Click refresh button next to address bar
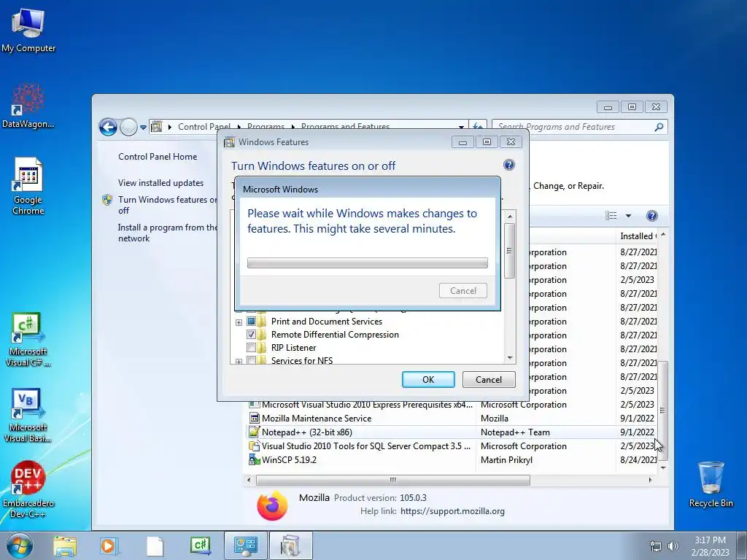Image resolution: width=747 pixels, height=560 pixels. 478,127
